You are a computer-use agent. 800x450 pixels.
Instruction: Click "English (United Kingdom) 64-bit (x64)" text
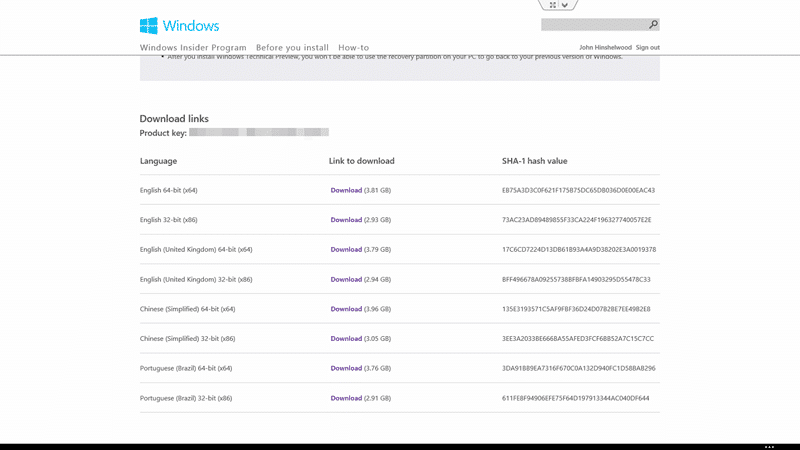point(196,249)
